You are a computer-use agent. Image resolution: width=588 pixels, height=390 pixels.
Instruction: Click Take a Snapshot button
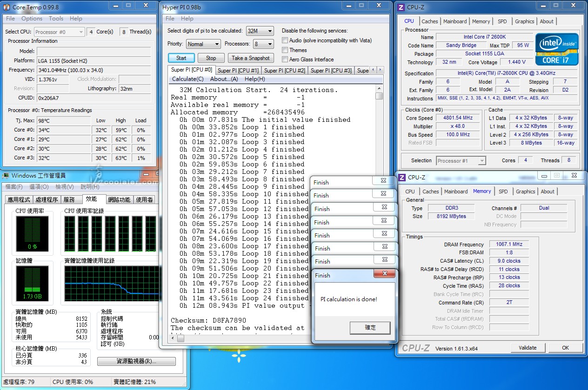pos(251,58)
